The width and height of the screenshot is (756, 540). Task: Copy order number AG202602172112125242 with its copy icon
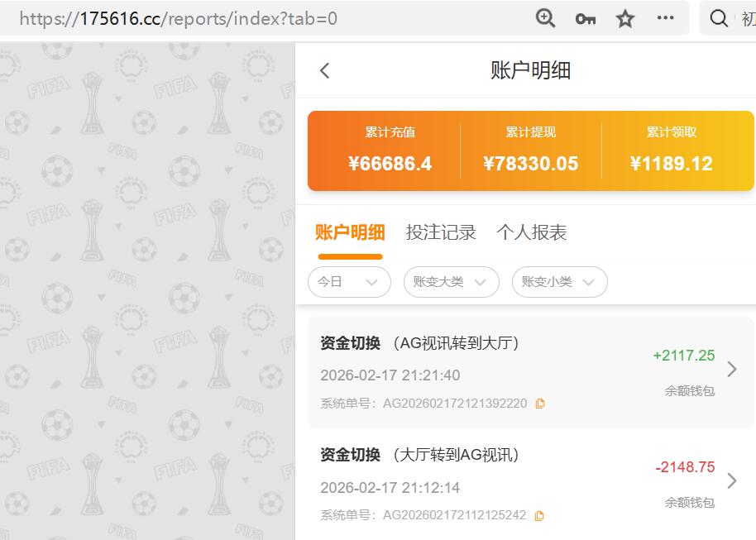[539, 514]
